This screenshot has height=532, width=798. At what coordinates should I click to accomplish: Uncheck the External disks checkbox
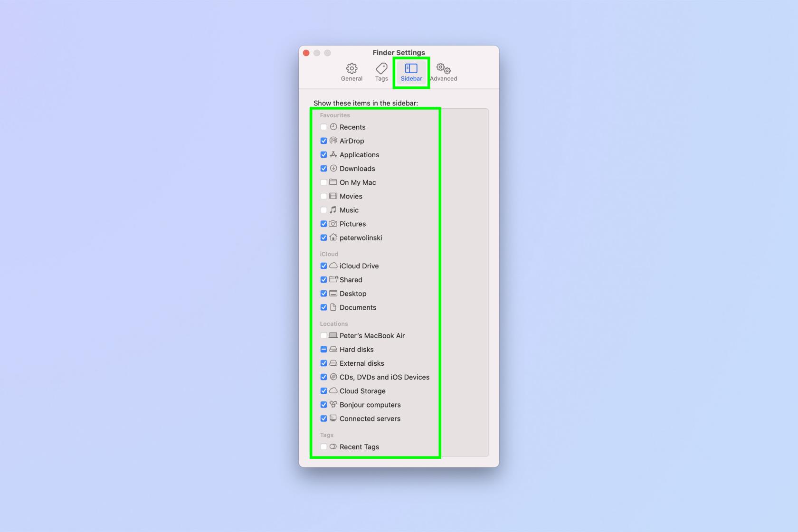tap(323, 363)
